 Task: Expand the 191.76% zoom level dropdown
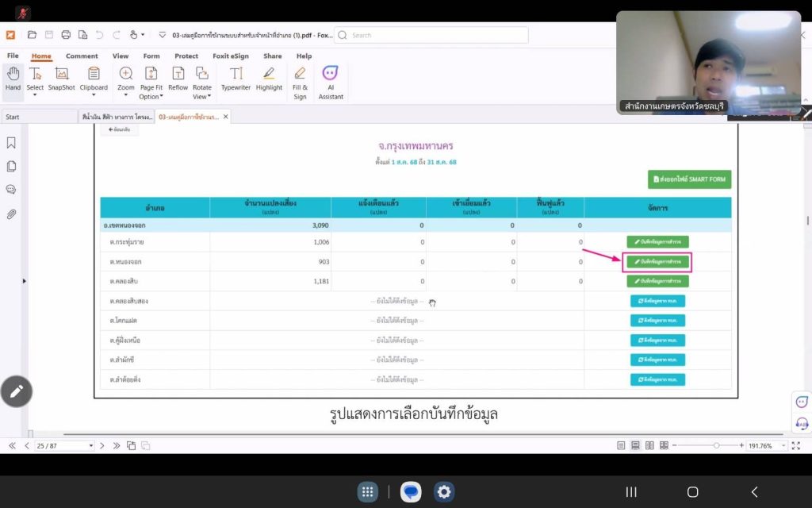point(785,446)
